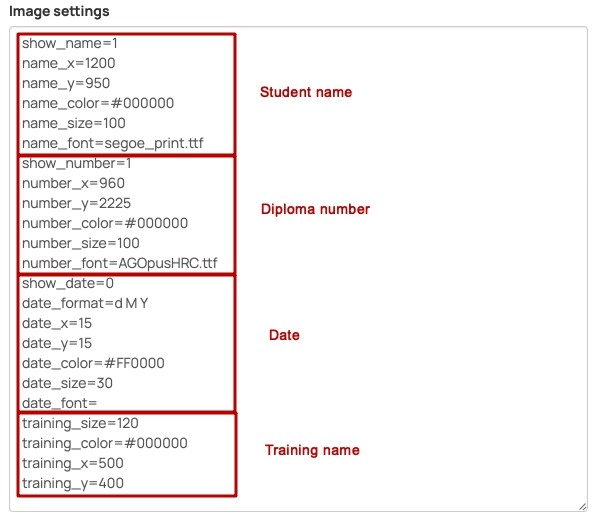593x520 pixels.
Task: Click the name_size=100 line
Action: pyautogui.click(x=74, y=123)
